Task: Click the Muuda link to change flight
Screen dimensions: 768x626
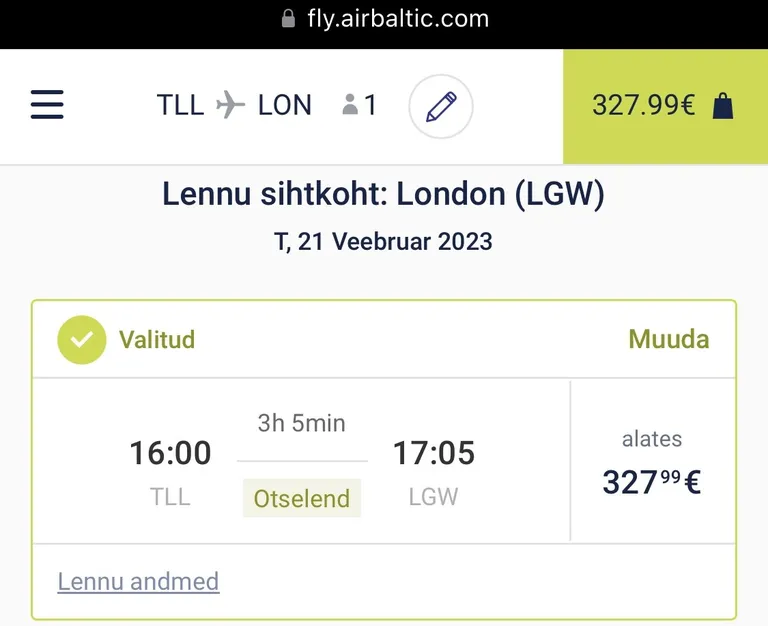Action: click(669, 339)
